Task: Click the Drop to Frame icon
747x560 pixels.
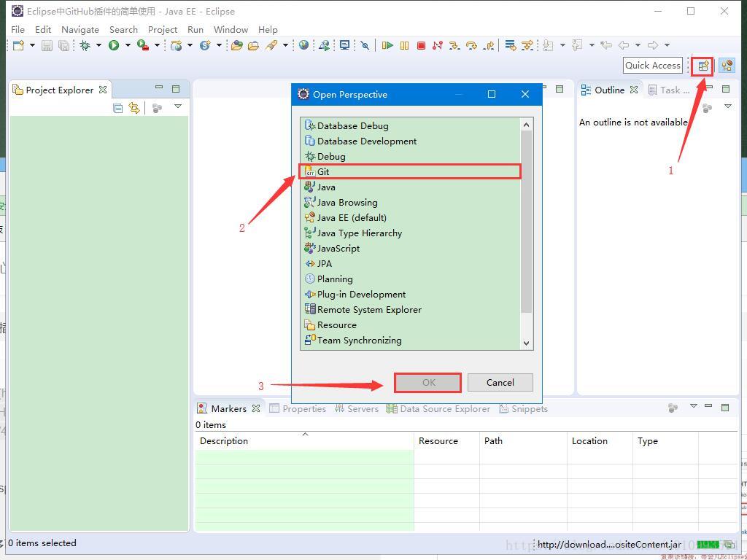Action: 510,45
